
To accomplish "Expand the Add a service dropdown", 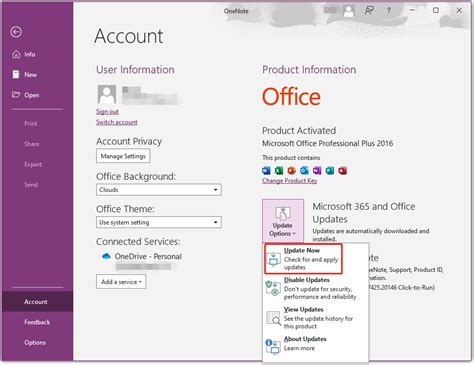I will pyautogui.click(x=121, y=282).
